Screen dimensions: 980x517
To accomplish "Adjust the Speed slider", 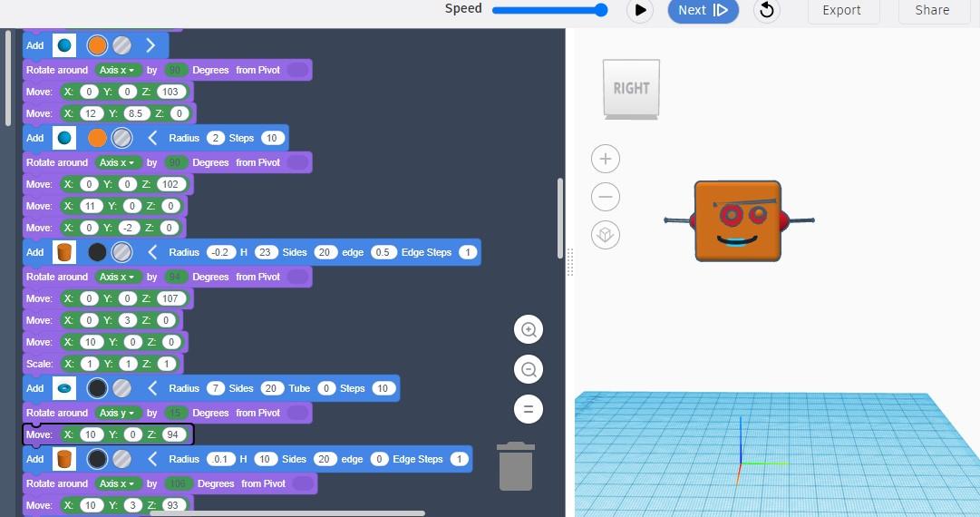I will (x=550, y=10).
